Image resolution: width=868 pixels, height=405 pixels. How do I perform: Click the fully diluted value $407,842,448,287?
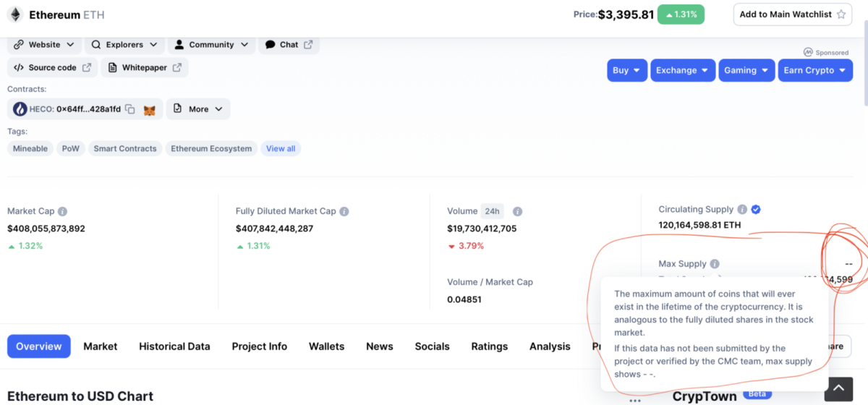pos(275,229)
